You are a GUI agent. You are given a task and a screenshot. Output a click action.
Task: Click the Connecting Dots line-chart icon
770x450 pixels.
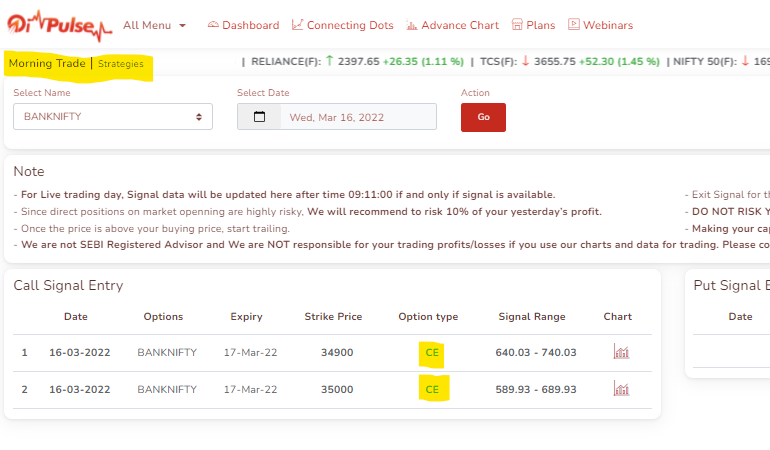point(297,25)
